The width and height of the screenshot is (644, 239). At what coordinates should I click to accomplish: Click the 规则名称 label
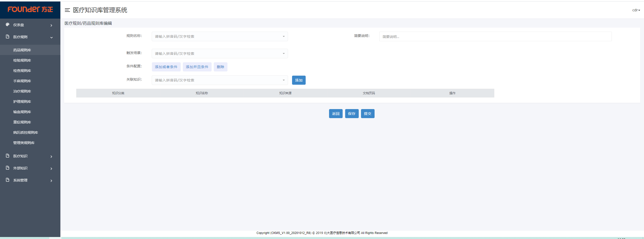coord(134,36)
